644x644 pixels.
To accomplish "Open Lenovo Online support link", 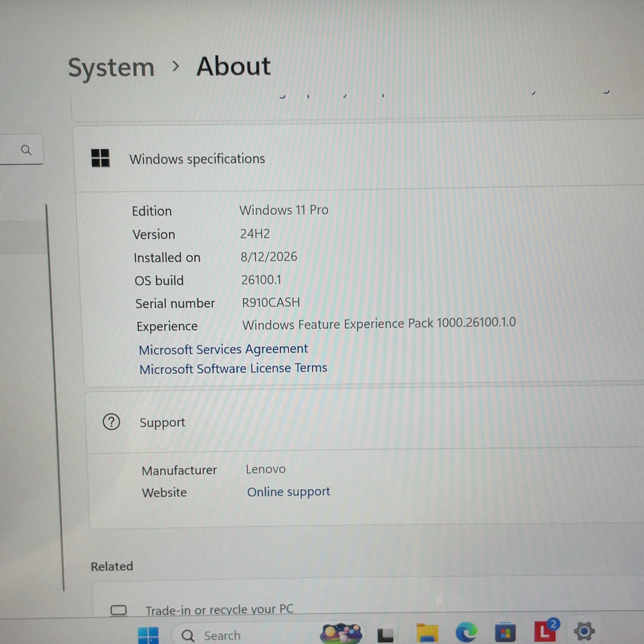I will click(x=288, y=492).
